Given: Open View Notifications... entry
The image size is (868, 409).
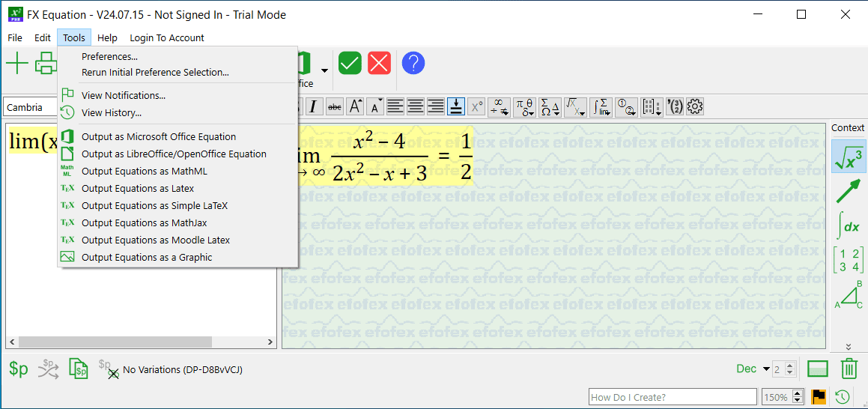Looking at the screenshot, I should [177, 95].
